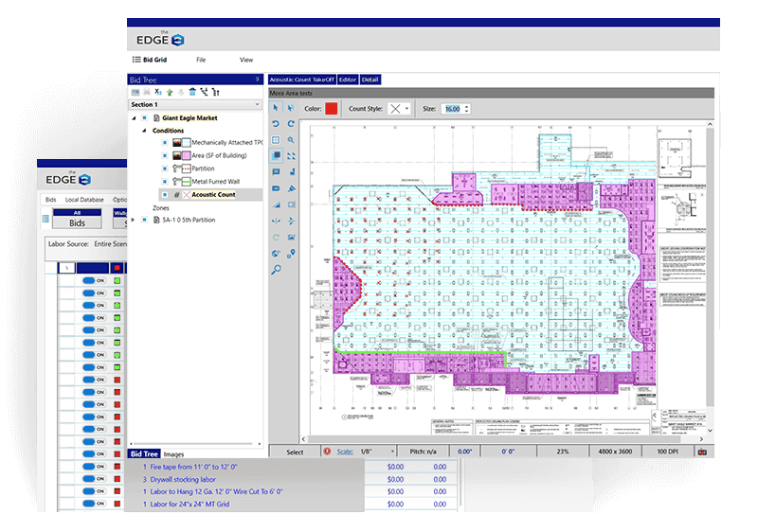This screenshot has width=758, height=532.
Task: Open the File menu
Action: [201, 60]
